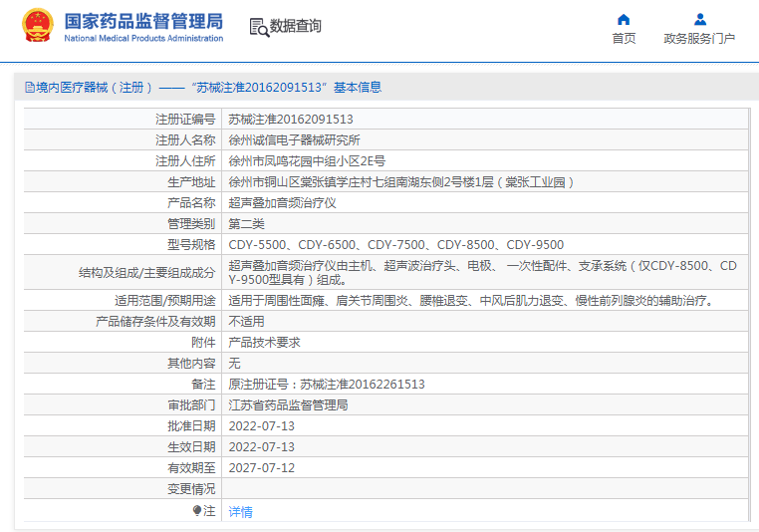Viewport: 759px width, 532px height.
Task: Click the user icon above 政务服务门户
Action: 699,19
